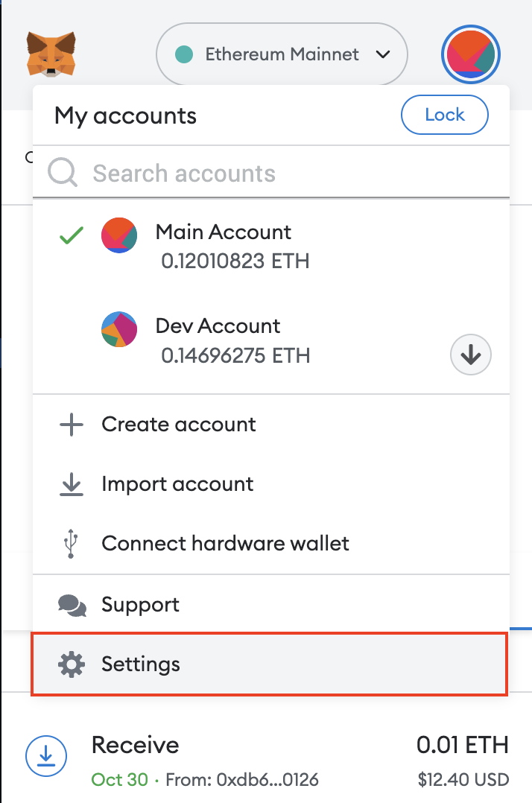
Task: Click the search magnifier icon
Action: point(63,174)
